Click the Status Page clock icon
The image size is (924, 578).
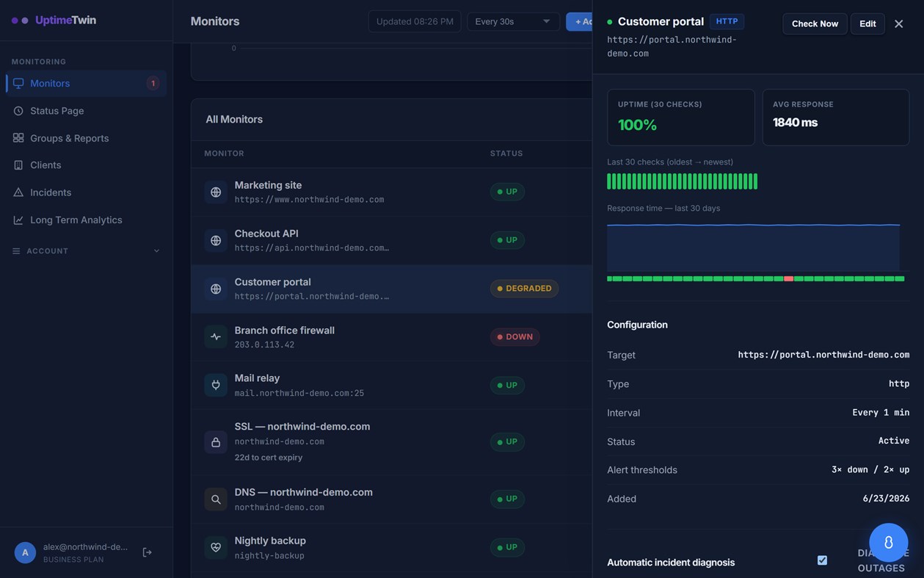pos(18,111)
